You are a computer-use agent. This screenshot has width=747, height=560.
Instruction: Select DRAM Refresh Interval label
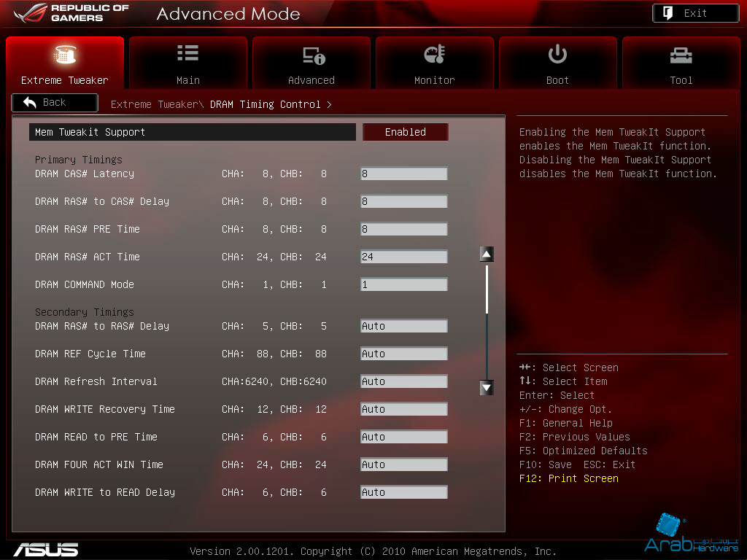tap(96, 381)
